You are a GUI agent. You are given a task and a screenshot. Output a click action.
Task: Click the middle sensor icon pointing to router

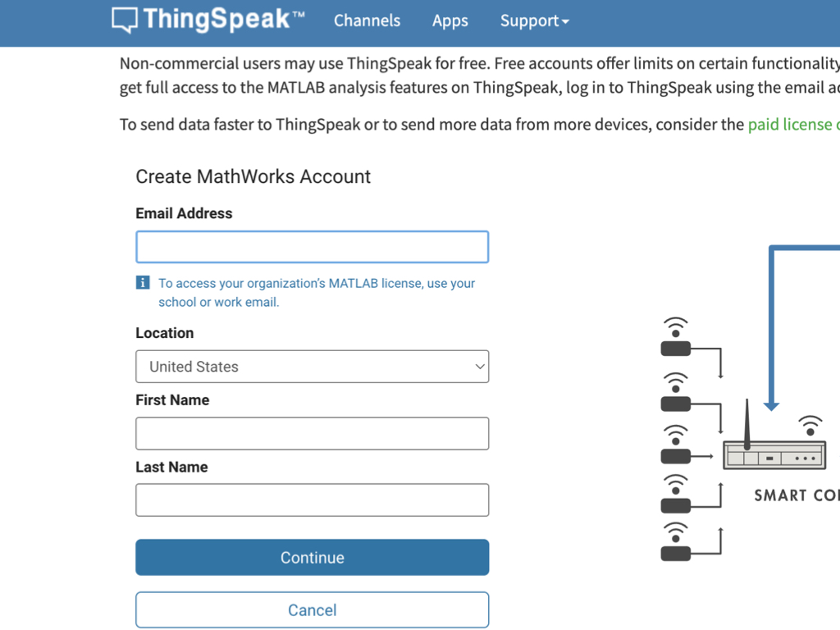pyautogui.click(x=676, y=445)
